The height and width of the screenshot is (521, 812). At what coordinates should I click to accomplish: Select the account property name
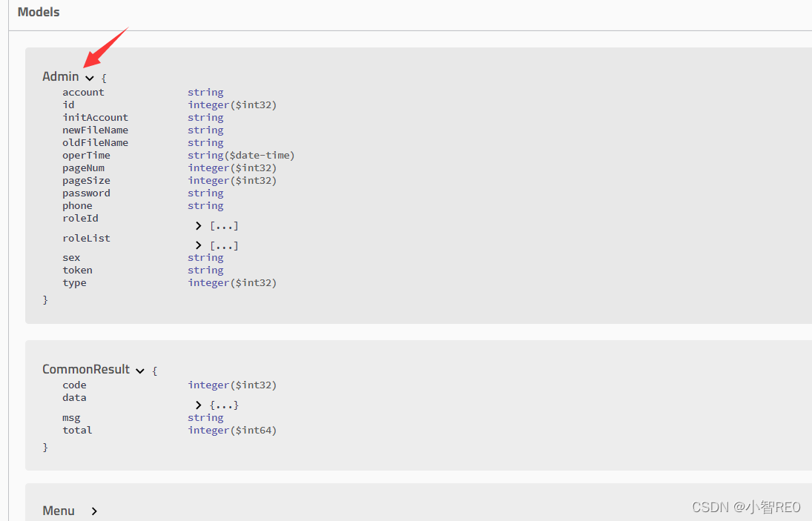point(83,92)
